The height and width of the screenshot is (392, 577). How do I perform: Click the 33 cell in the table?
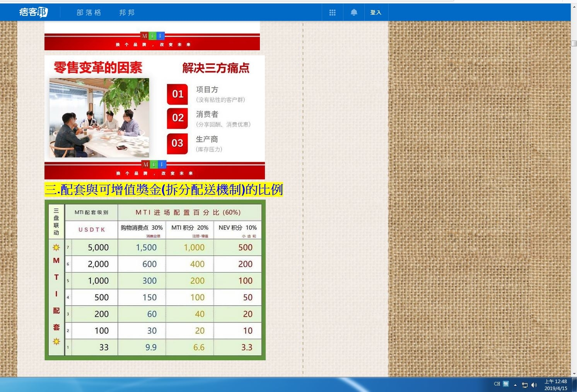click(95, 347)
